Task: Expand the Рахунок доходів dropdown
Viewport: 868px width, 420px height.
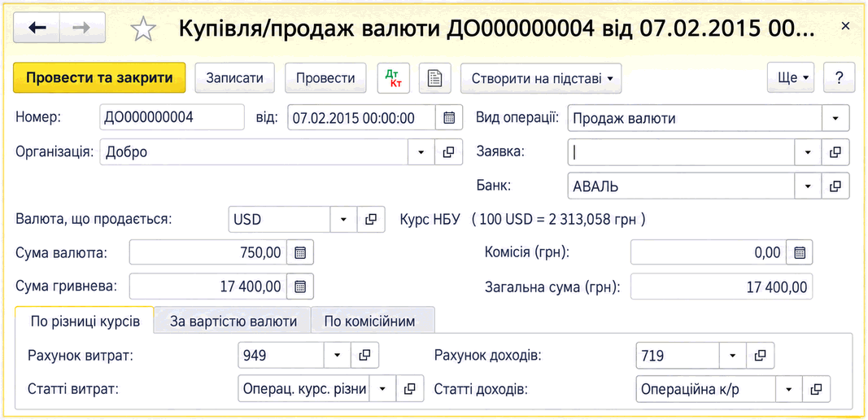Action: (734, 356)
